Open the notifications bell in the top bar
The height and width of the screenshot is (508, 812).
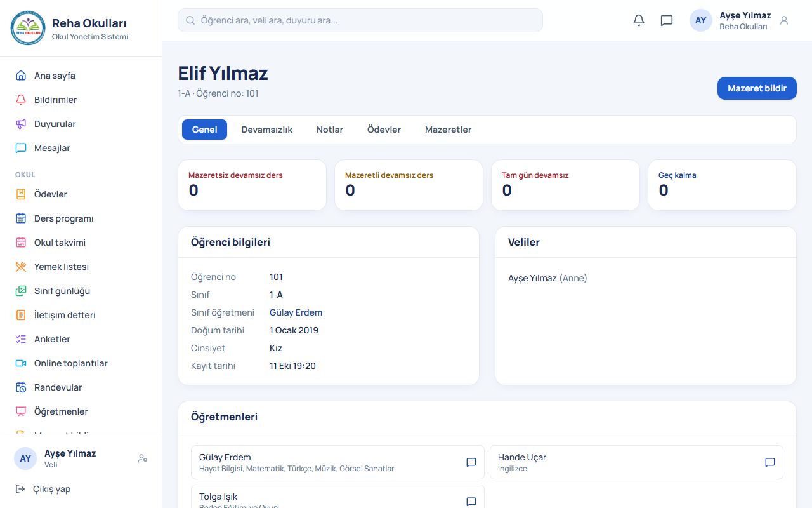tap(639, 20)
